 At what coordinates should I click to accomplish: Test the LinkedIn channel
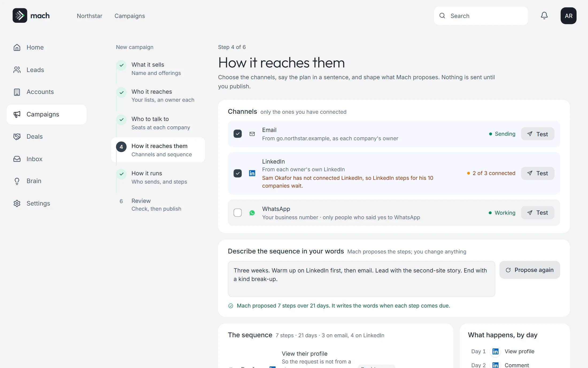point(537,173)
